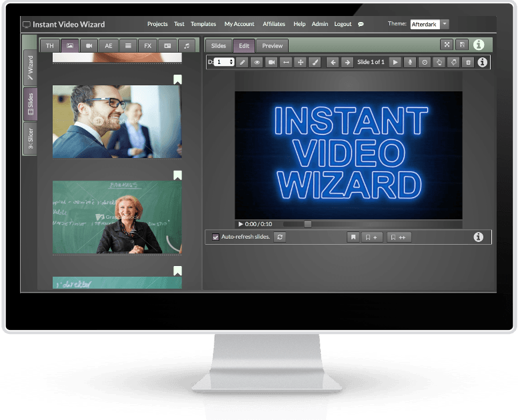The height and width of the screenshot is (420, 518).
Task: Bookmark the teacher chalkboard image
Action: click(x=178, y=175)
